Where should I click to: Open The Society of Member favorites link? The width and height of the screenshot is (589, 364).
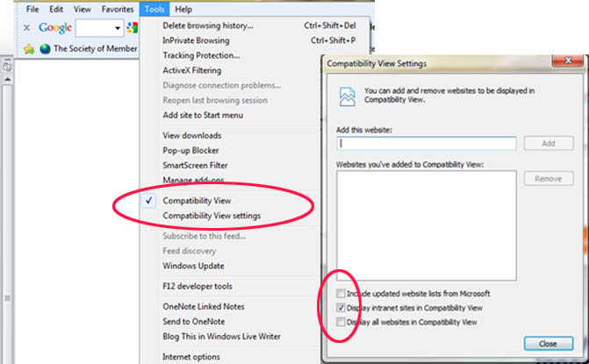pyautogui.click(x=96, y=49)
